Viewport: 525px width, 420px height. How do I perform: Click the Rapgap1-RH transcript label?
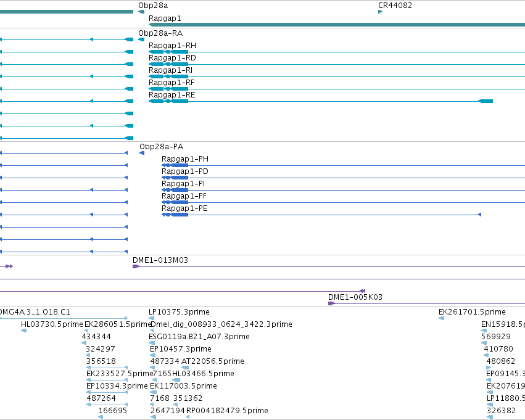[173, 46]
